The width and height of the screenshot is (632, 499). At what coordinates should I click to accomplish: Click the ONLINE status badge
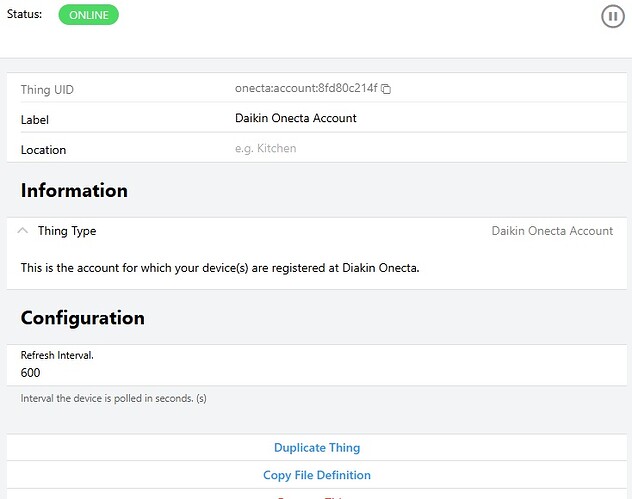pyautogui.click(x=89, y=15)
